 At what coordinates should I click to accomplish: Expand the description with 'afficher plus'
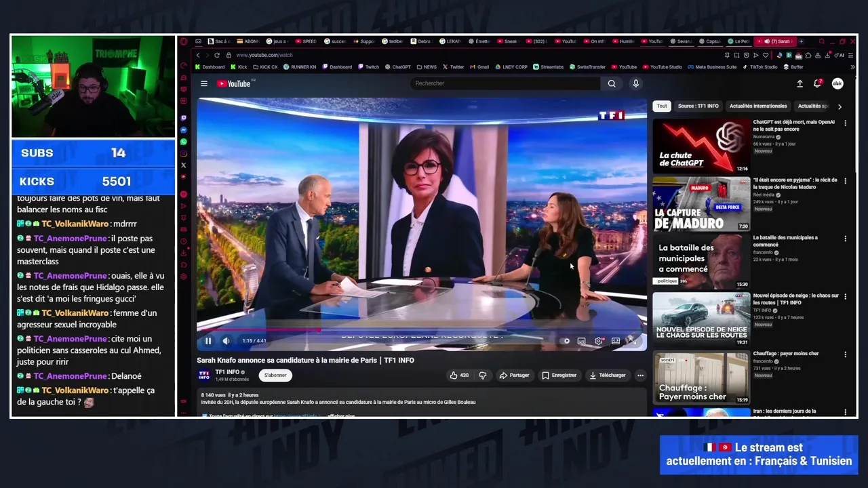341,415
